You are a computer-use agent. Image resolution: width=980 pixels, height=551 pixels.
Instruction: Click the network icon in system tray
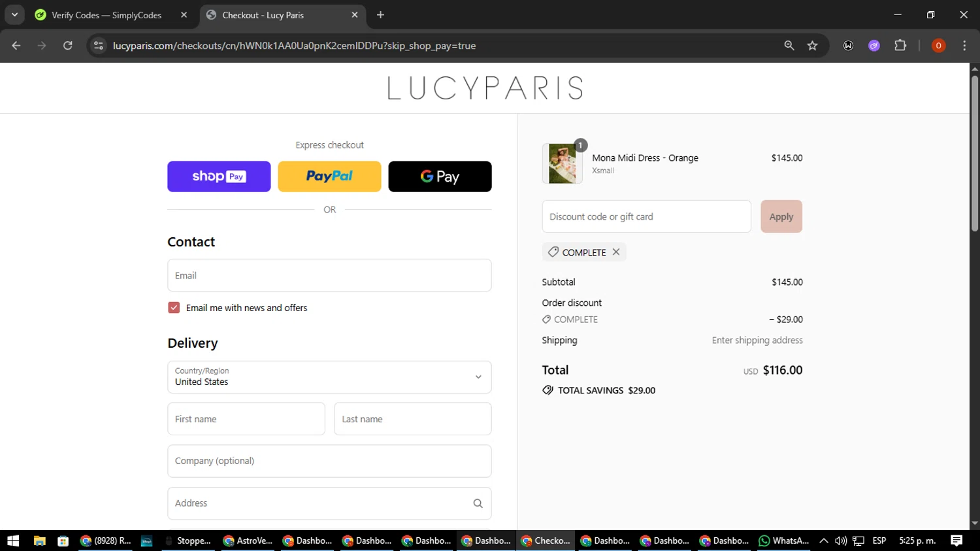point(858,541)
